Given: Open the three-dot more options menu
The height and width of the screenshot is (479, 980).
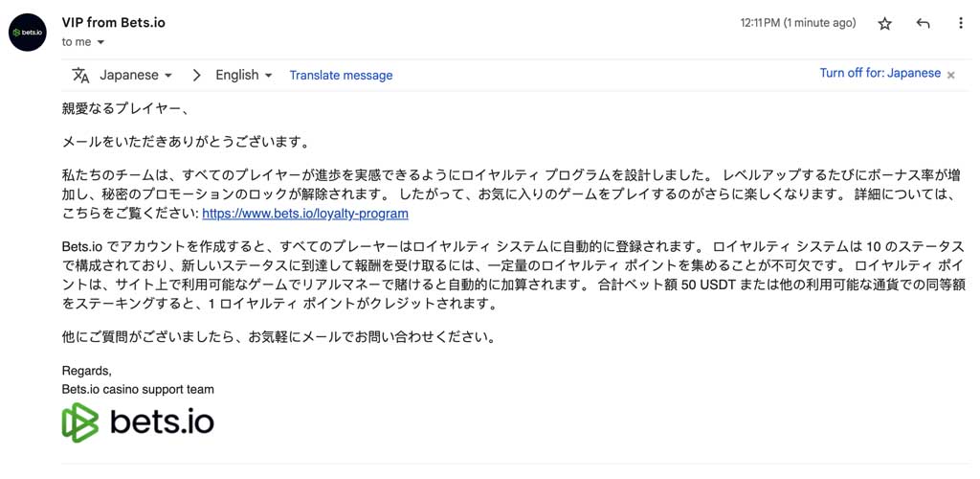Looking at the screenshot, I should (961, 24).
